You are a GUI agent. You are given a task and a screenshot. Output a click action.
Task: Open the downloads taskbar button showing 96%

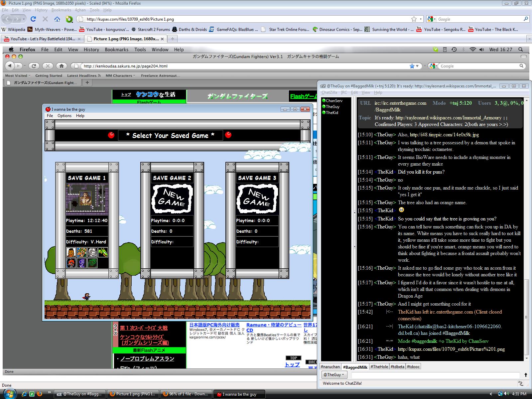tap(186, 394)
